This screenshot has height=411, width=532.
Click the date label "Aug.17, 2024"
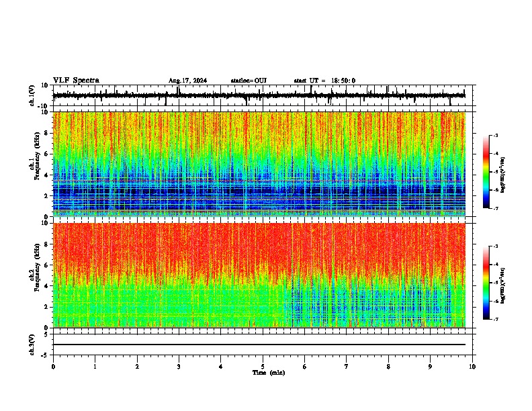point(187,81)
